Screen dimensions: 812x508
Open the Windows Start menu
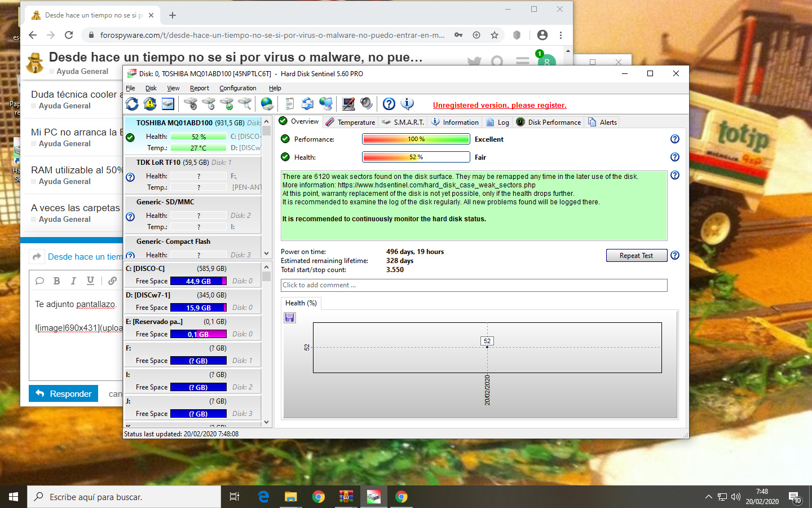pos(14,497)
